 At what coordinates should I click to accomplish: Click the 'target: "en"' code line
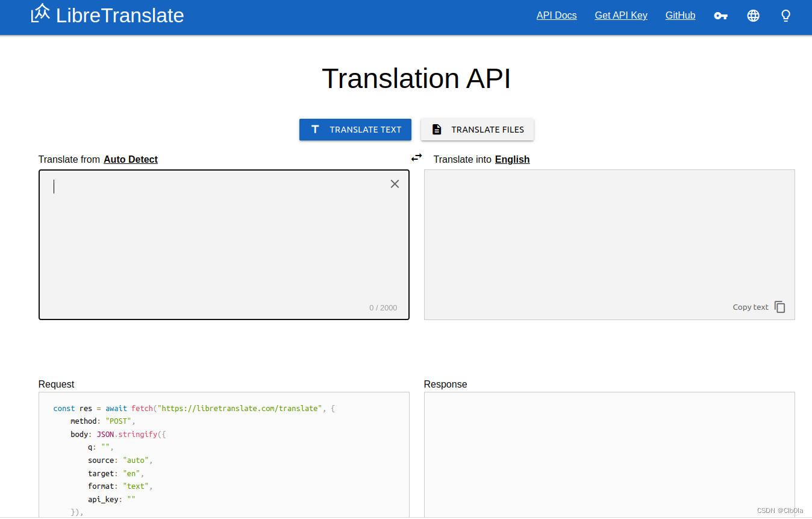pos(116,473)
